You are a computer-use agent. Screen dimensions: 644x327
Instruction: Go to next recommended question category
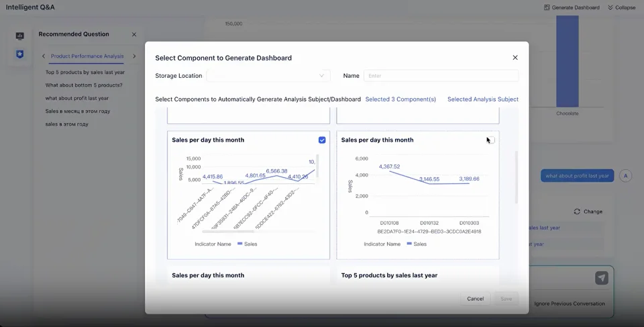(134, 56)
